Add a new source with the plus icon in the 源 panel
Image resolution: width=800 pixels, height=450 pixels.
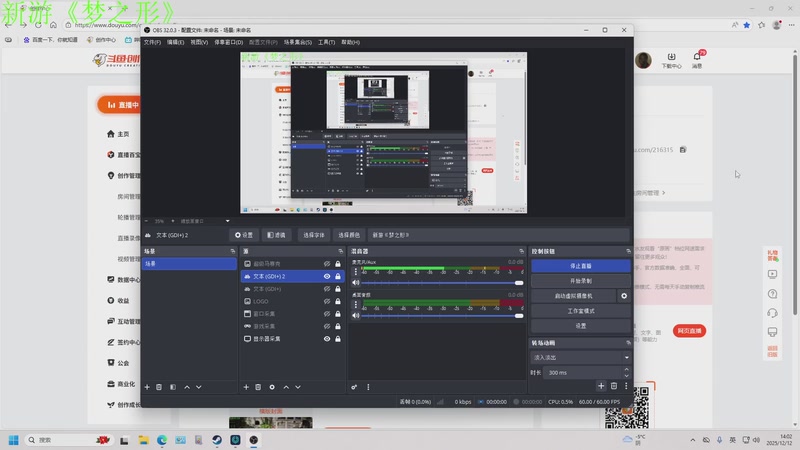click(246, 387)
